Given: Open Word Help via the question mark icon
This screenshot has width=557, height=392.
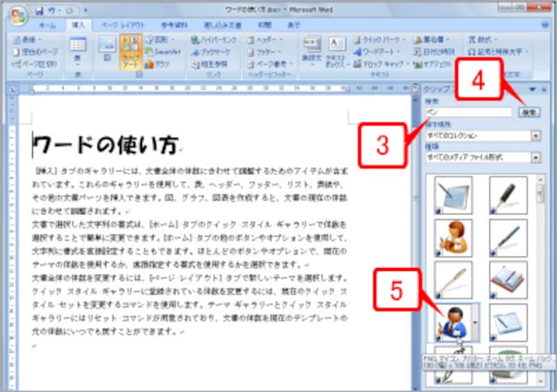Looking at the screenshot, I should 545,25.
